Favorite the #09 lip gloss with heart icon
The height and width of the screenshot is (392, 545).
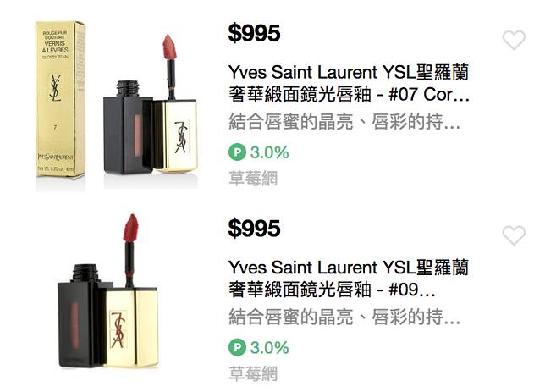514,235
